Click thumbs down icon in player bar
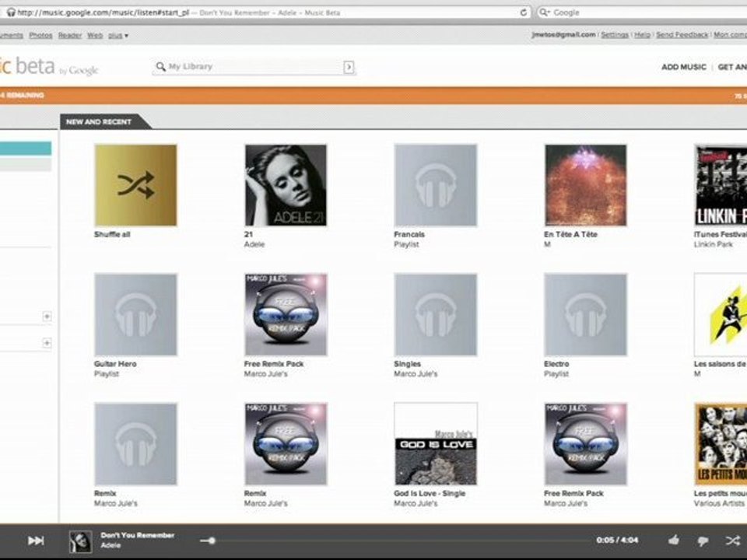Viewport: 747px width, 560px height. point(703,541)
